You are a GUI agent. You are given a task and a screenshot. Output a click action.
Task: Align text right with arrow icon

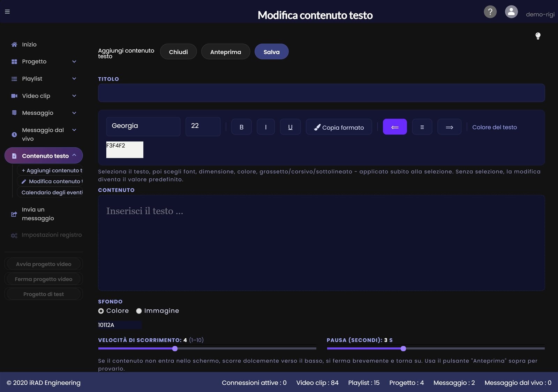click(449, 127)
